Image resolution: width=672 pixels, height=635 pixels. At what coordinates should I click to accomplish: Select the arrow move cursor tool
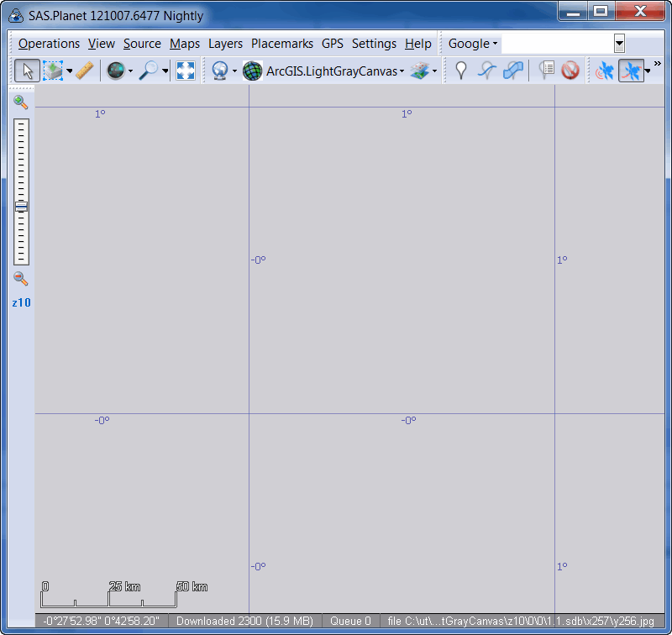point(26,71)
